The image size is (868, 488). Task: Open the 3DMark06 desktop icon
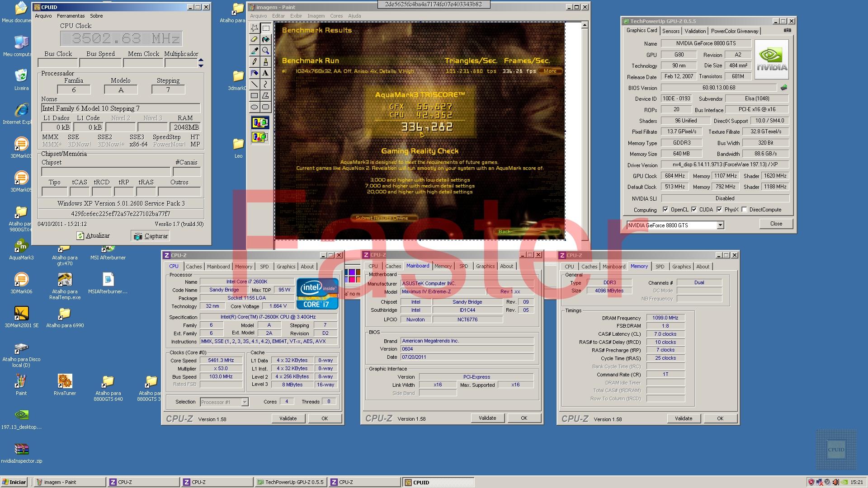[x=21, y=283]
